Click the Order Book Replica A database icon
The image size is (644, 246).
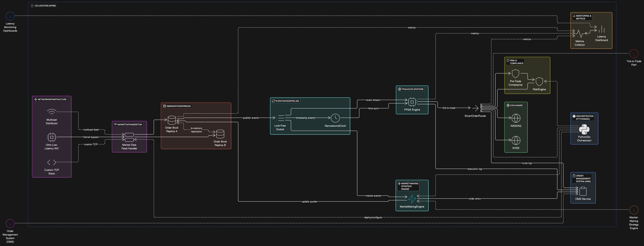point(172,120)
